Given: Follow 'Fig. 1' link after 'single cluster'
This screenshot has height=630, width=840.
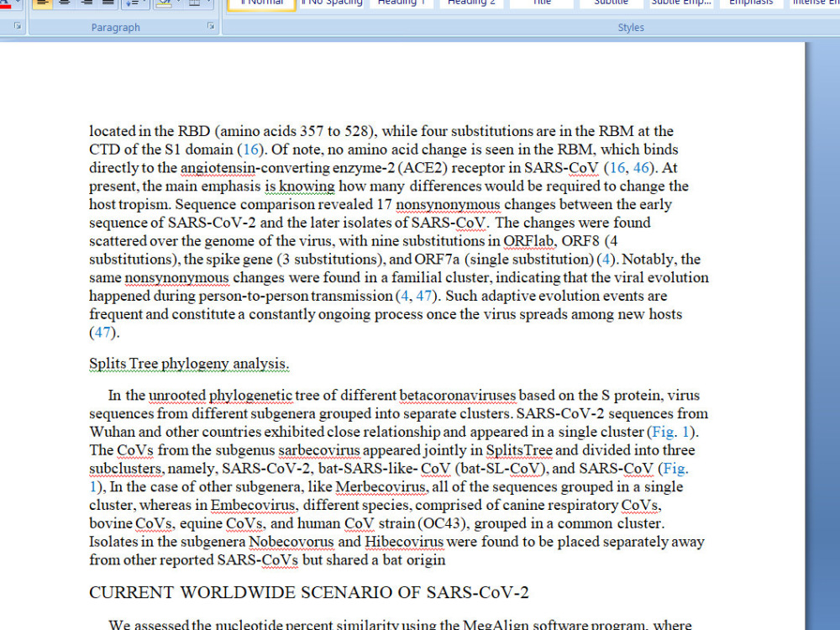Looking at the screenshot, I should [x=670, y=432].
